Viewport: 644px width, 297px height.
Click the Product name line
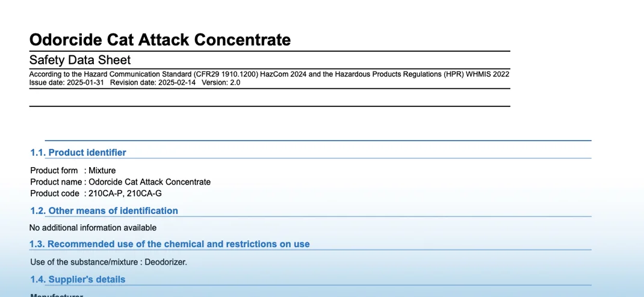(x=120, y=182)
